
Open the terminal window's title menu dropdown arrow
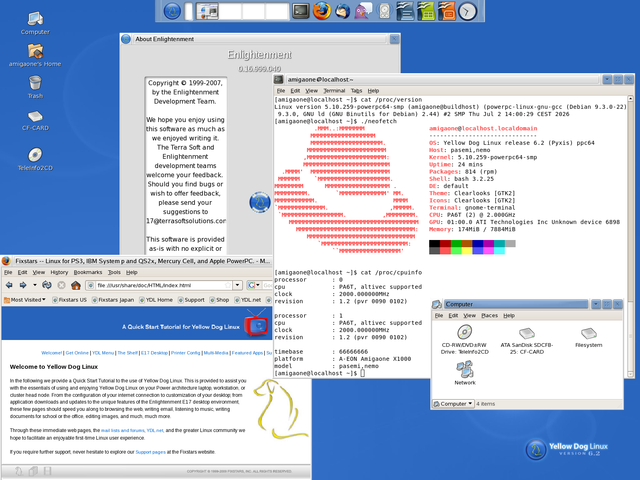click(x=607, y=79)
